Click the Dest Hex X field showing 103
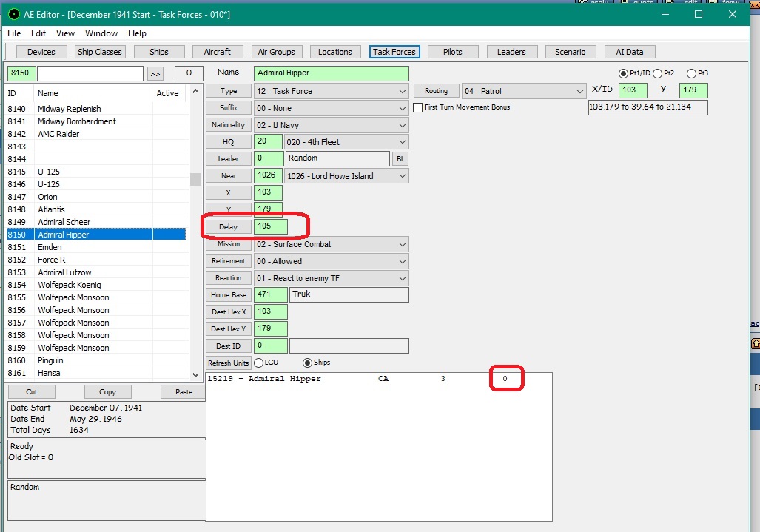This screenshot has height=532, width=760. click(x=270, y=312)
